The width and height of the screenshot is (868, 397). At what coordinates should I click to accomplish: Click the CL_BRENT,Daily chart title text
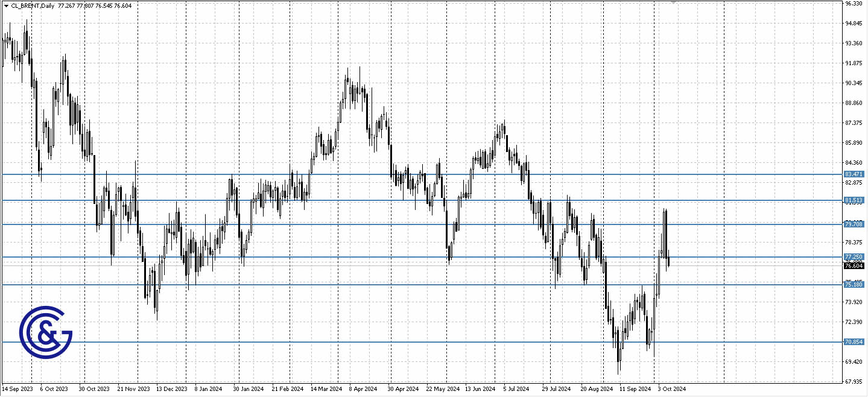(33, 5)
